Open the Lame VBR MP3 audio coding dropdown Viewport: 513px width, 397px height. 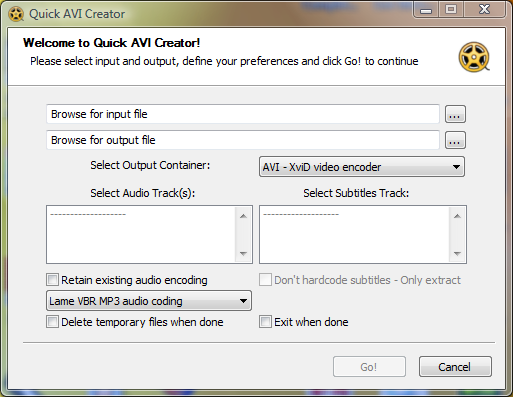tap(149, 301)
